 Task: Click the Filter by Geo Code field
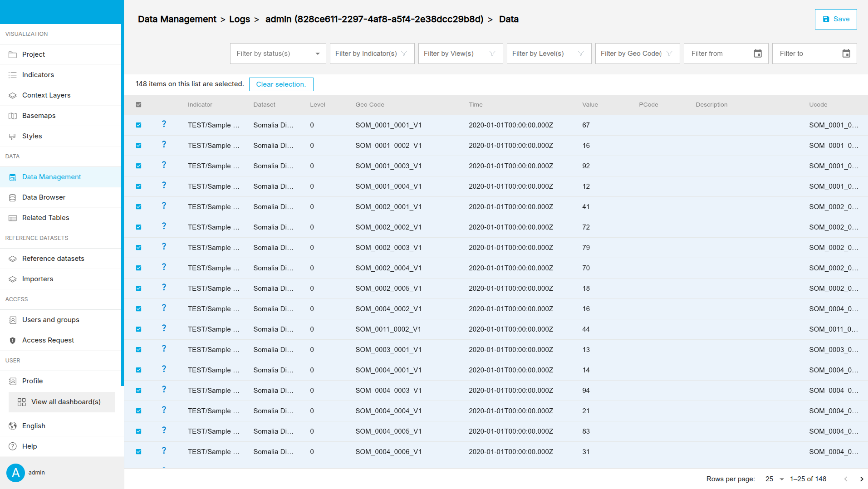click(x=631, y=54)
